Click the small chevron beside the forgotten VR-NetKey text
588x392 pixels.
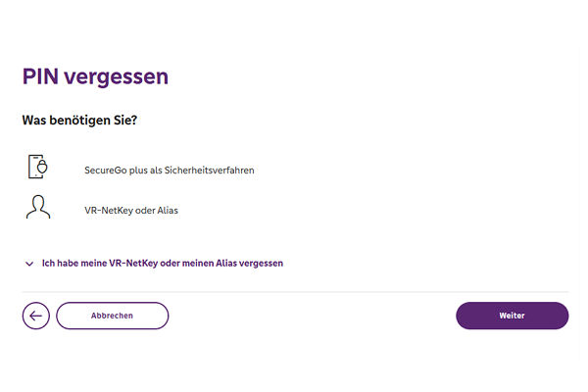(x=27, y=264)
